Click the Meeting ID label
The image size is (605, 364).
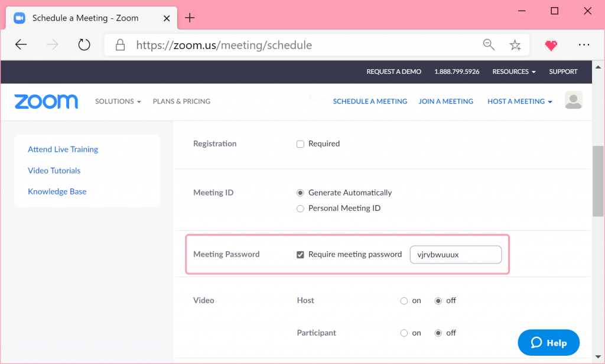[213, 193]
